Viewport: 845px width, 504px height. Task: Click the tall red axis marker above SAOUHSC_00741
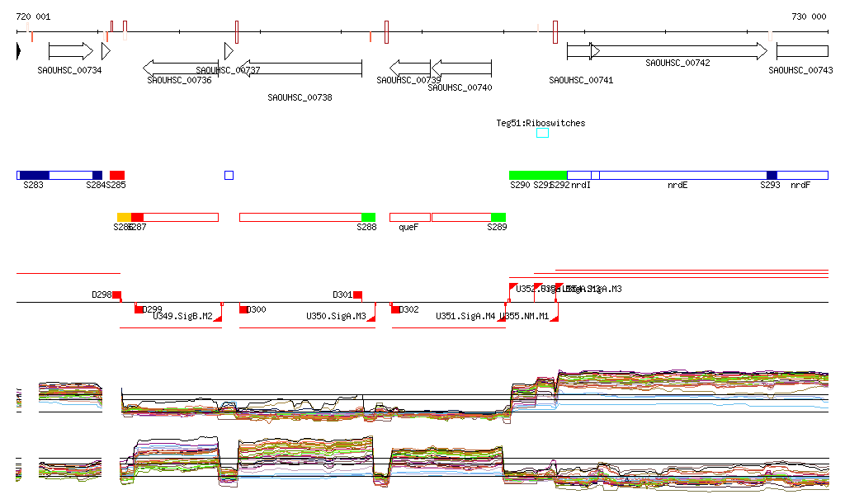click(x=555, y=32)
